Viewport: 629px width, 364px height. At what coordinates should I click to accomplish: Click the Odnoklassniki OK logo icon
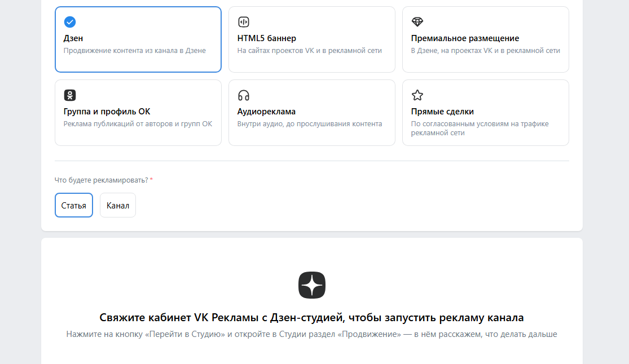coord(70,95)
